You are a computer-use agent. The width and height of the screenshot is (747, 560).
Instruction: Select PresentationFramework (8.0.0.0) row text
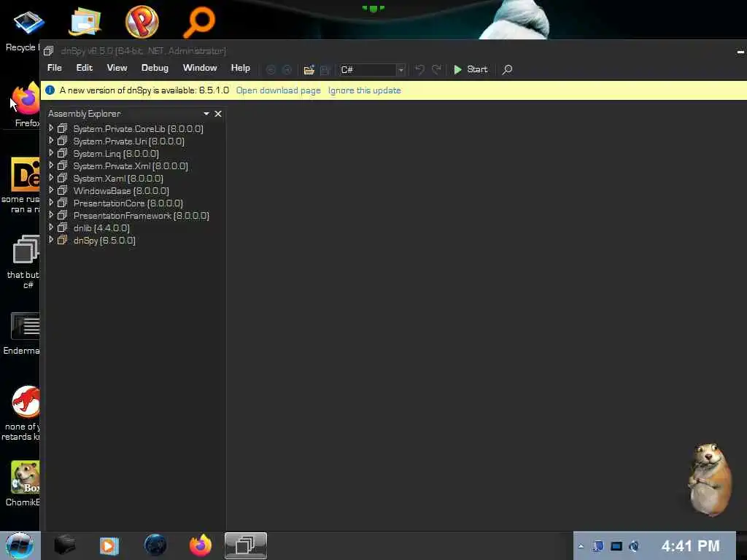point(141,215)
